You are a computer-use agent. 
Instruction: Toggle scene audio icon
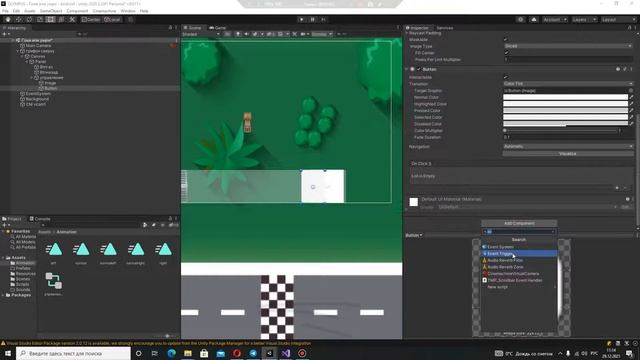pyautogui.click(x=246, y=34)
